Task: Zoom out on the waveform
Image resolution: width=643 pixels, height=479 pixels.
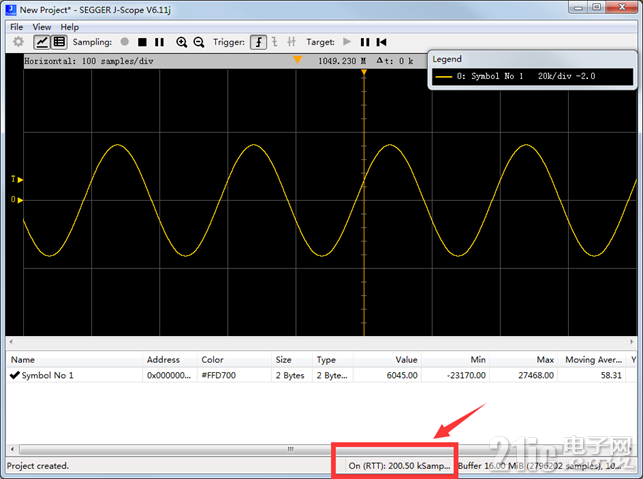Action: point(199,42)
